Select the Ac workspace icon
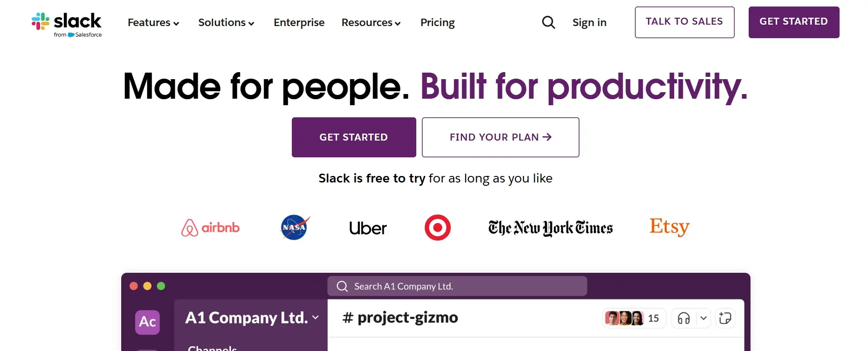 click(147, 322)
